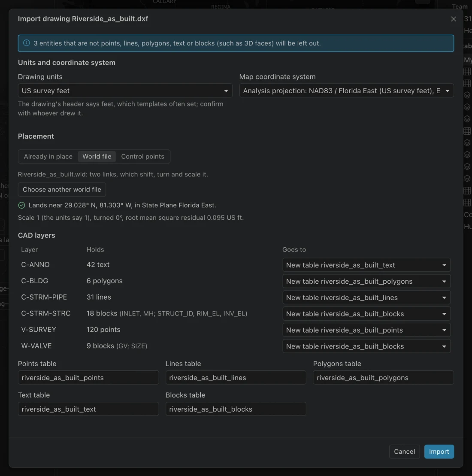Click the 'Goes to' column header
Image resolution: width=472 pixels, height=476 pixels.
(294, 249)
